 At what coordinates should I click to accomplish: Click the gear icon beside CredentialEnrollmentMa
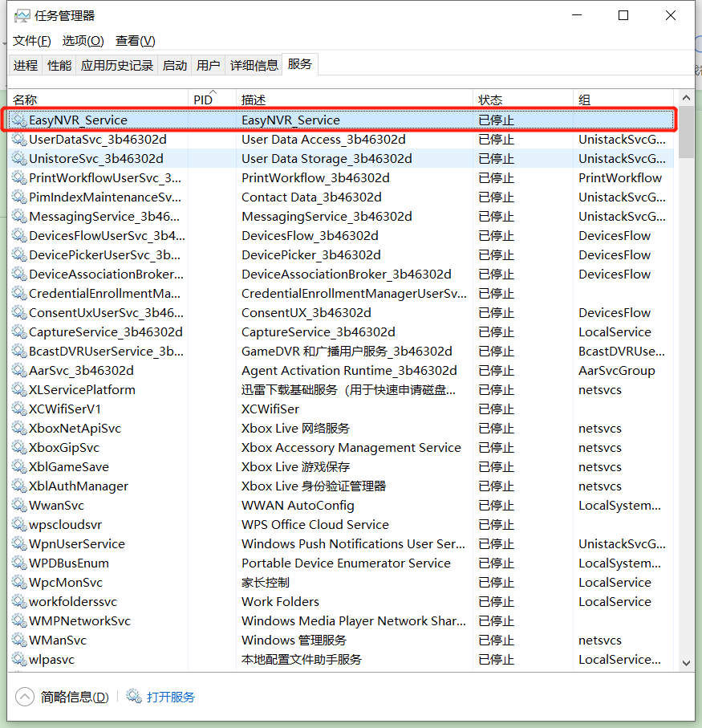(19, 294)
